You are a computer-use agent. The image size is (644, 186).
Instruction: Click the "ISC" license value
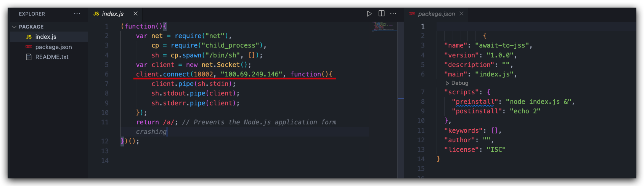496,149
